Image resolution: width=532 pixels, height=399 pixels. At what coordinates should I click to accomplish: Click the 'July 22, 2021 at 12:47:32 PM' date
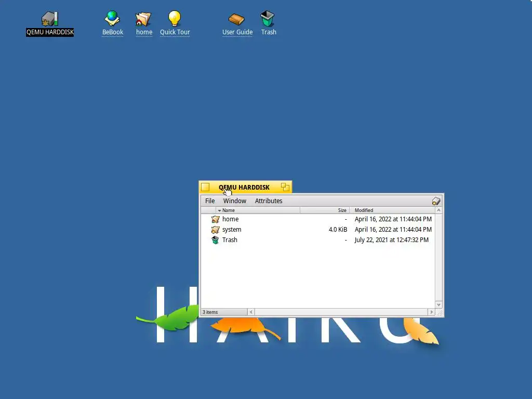(x=392, y=240)
